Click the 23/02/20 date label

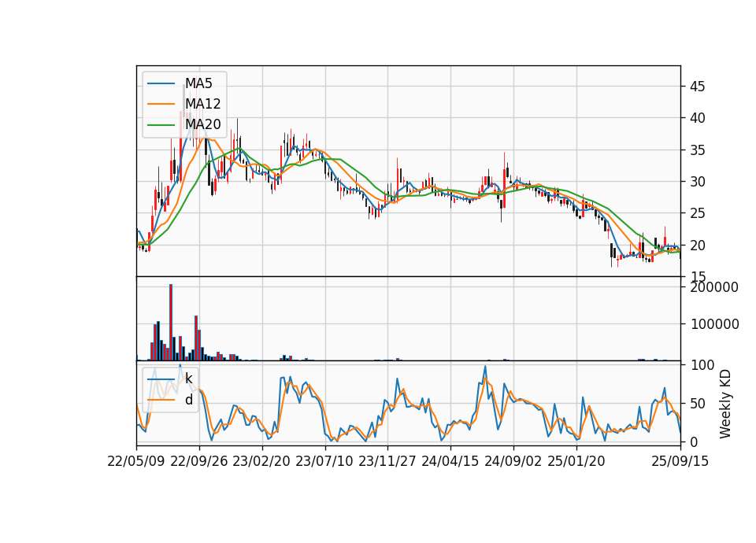tap(261, 462)
